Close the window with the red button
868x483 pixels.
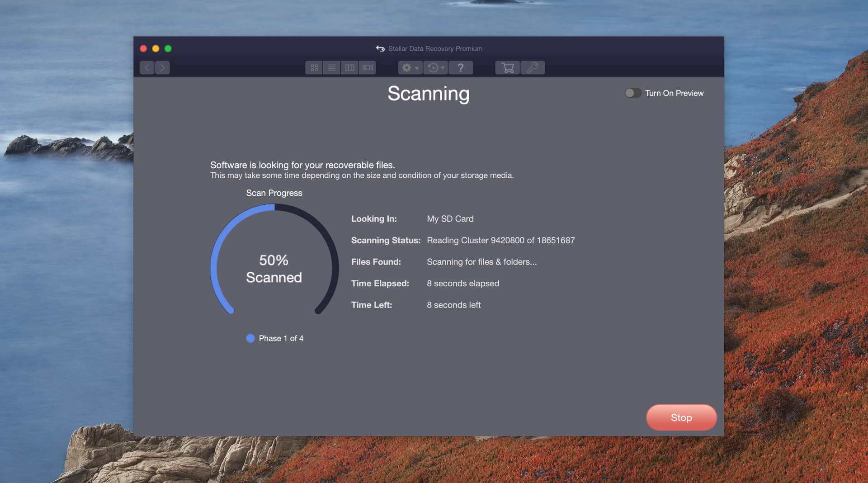click(143, 48)
